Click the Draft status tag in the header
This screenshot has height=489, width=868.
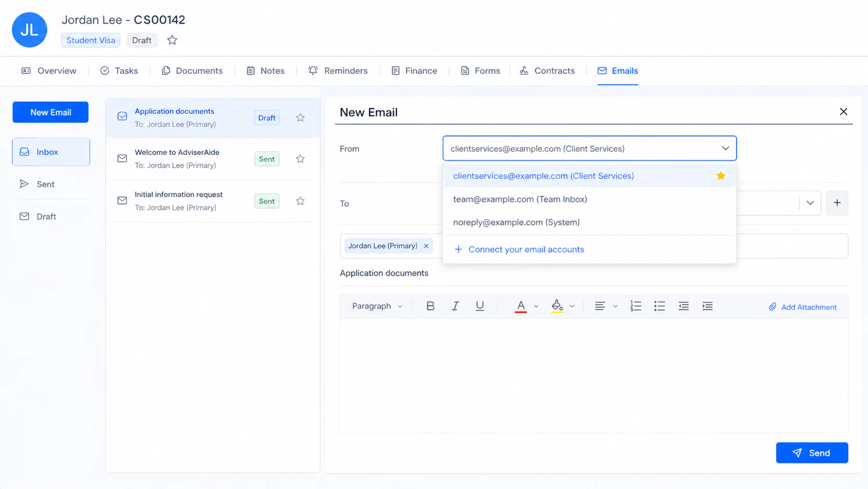[142, 40]
